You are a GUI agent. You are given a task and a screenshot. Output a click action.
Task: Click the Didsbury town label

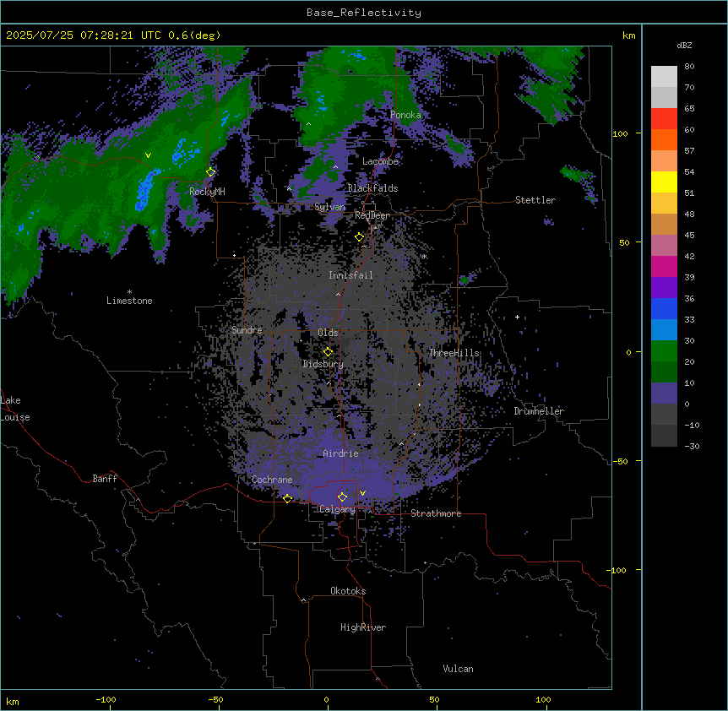[323, 364]
